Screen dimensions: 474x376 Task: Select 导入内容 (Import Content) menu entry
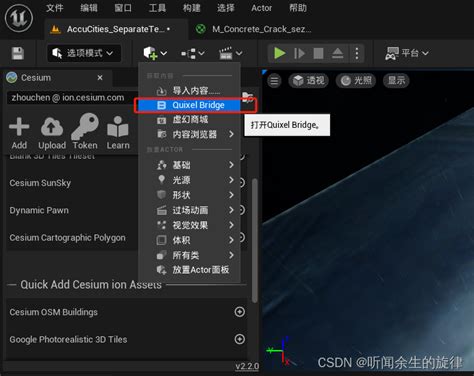click(189, 90)
